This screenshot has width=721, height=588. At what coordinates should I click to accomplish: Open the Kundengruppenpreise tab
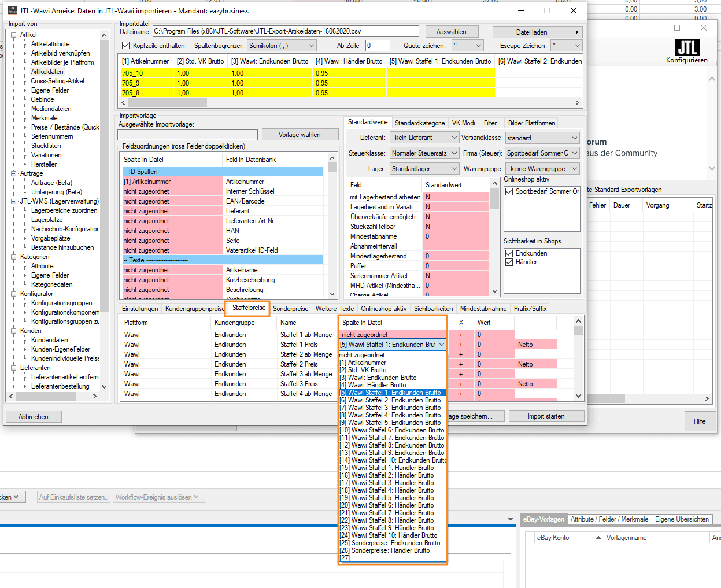click(x=195, y=309)
